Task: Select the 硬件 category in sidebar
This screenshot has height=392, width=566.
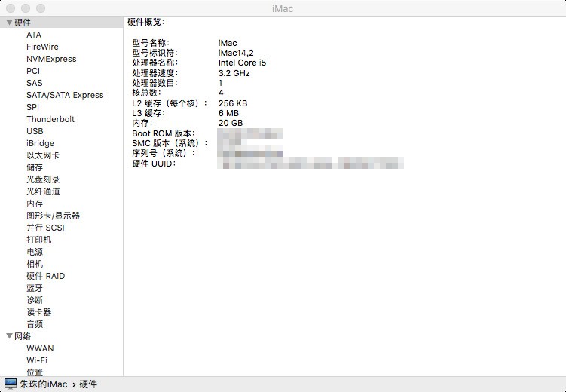Action: [x=61, y=23]
